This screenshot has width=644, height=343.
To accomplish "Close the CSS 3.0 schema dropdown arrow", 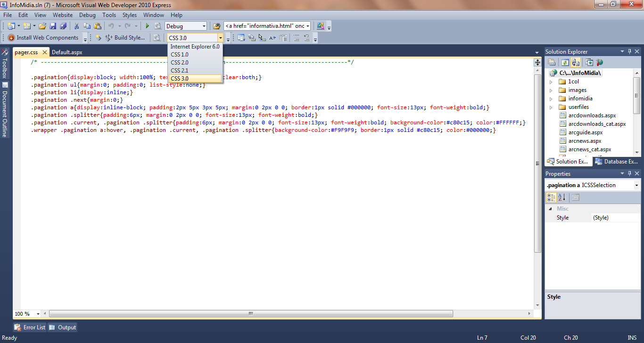I will click(220, 38).
